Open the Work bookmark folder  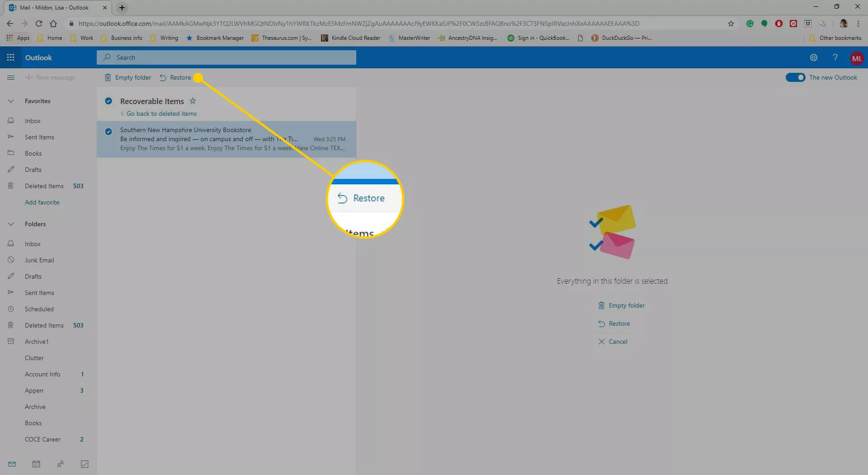pos(82,38)
